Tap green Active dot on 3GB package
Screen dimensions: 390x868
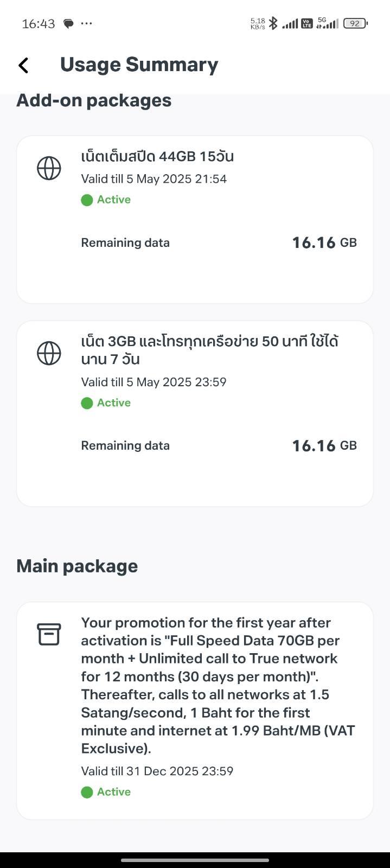pos(87,403)
